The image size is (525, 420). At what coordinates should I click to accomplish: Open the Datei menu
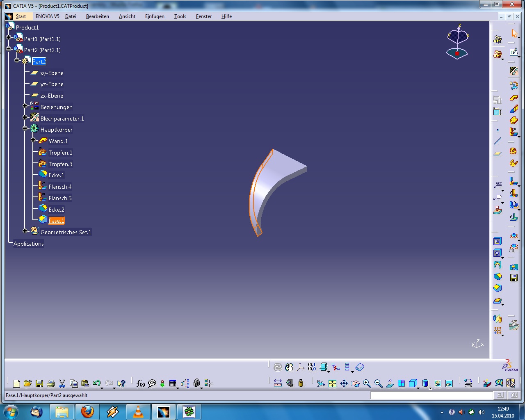(71, 16)
